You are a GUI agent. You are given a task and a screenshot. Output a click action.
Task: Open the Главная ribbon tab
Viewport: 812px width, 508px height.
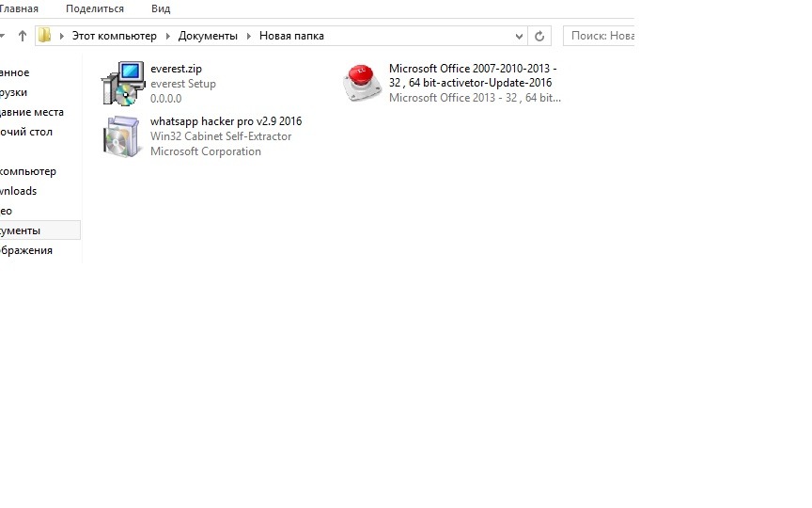19,8
